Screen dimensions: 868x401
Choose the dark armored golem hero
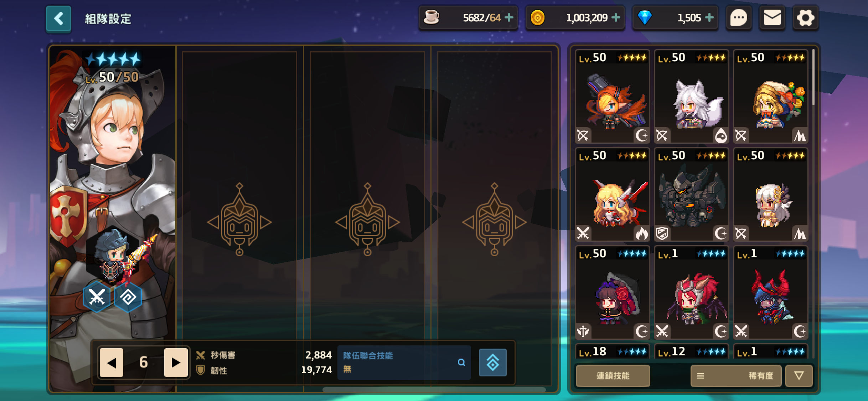coord(692,195)
